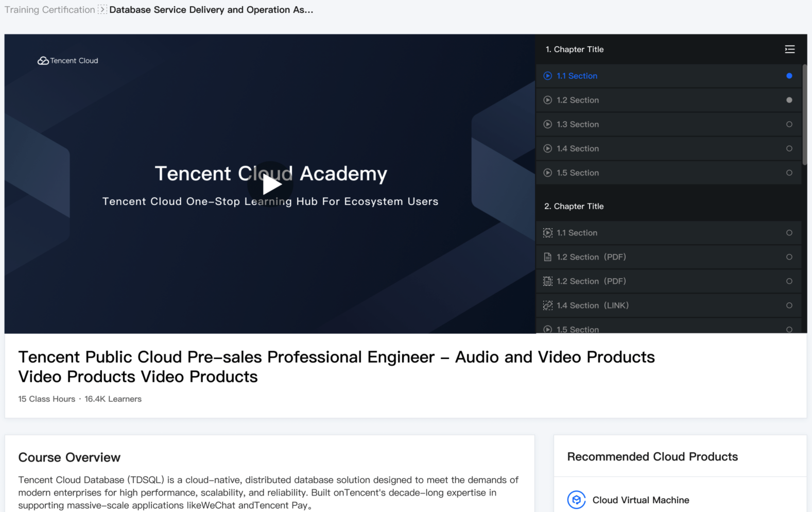Click the plain document icon of 1.2 Section (PDF)
This screenshot has width=812, height=512.
click(x=548, y=258)
